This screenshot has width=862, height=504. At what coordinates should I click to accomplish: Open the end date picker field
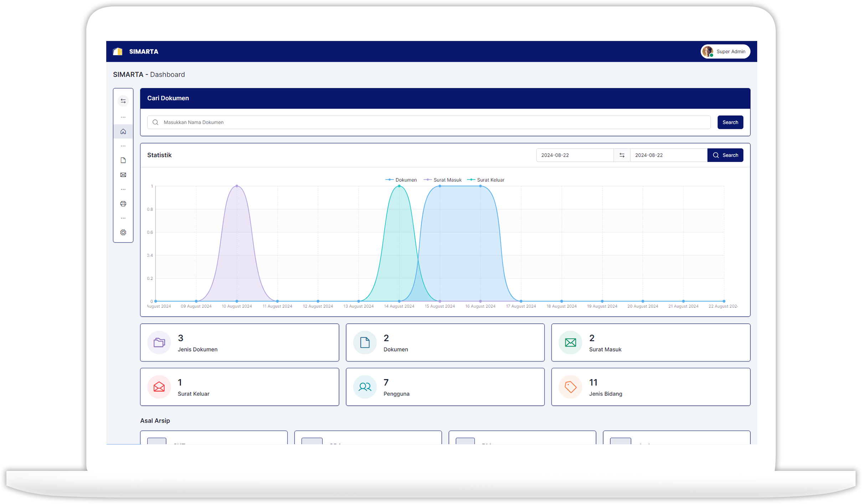click(668, 155)
